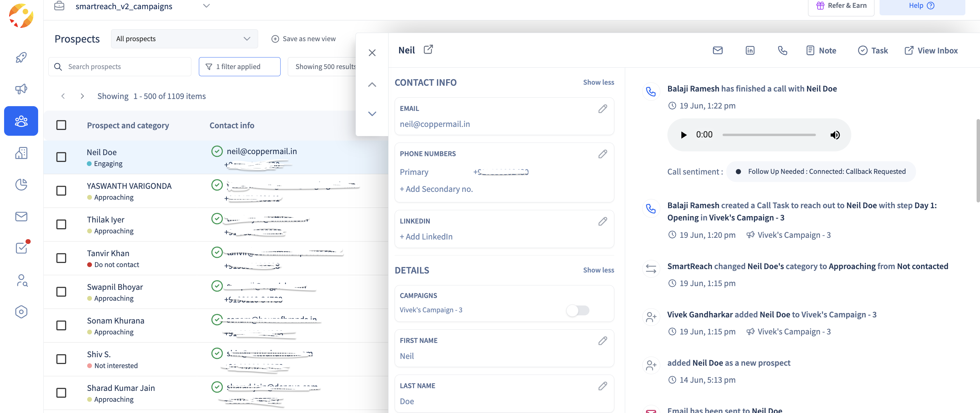Open the 1 filter applied button
This screenshot has height=413, width=980.
point(239,66)
